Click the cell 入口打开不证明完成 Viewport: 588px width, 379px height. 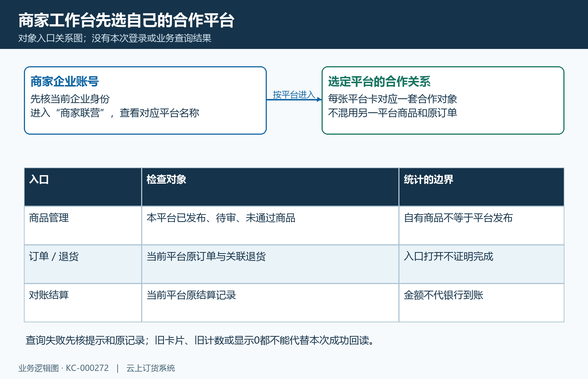coord(481,264)
